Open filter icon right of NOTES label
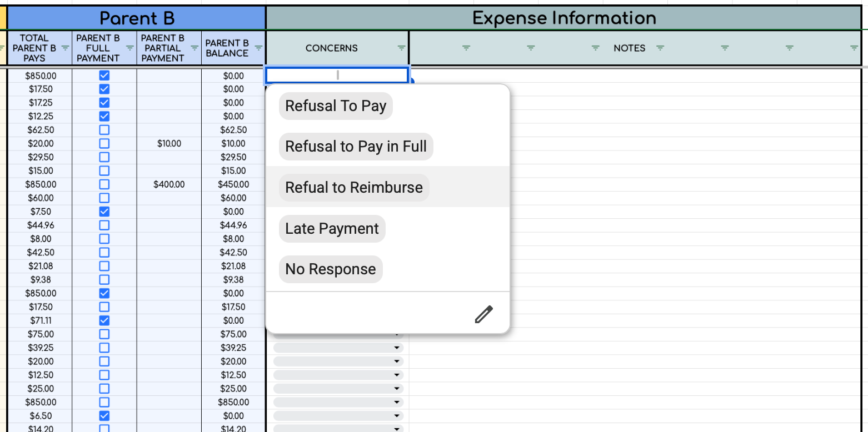This screenshot has height=432, width=868. pos(660,48)
